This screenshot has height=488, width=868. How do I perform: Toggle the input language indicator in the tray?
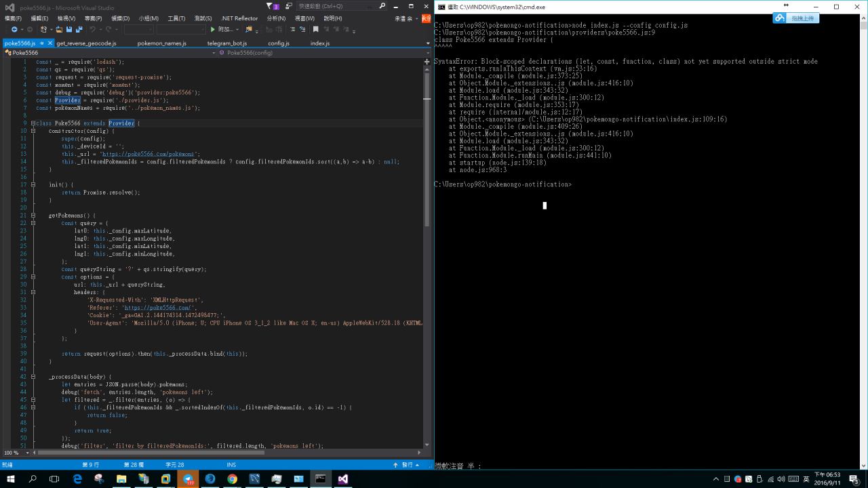[806, 479]
